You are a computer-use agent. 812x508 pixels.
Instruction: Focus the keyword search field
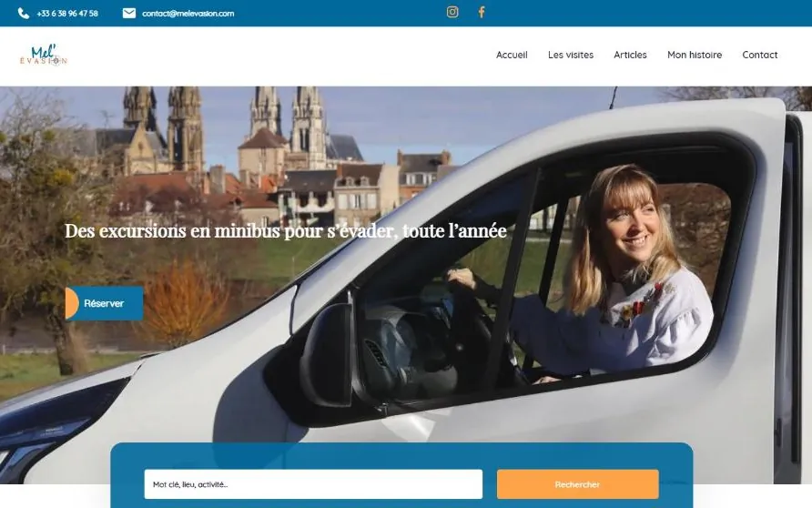click(x=313, y=484)
